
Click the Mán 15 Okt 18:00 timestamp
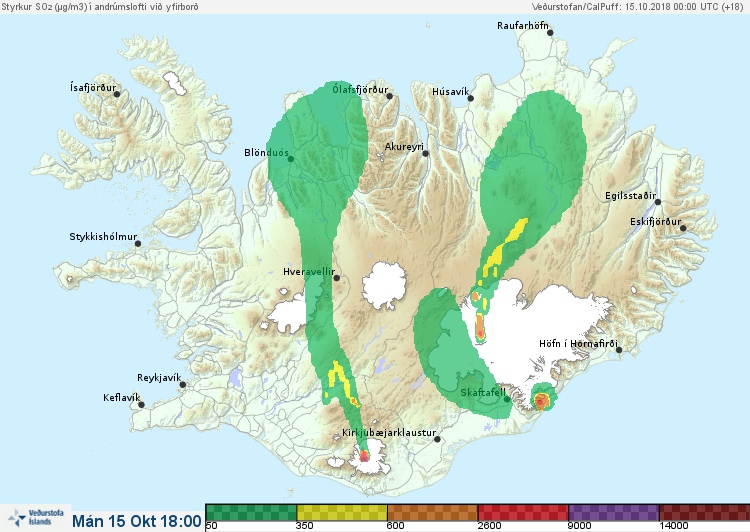pyautogui.click(x=137, y=521)
